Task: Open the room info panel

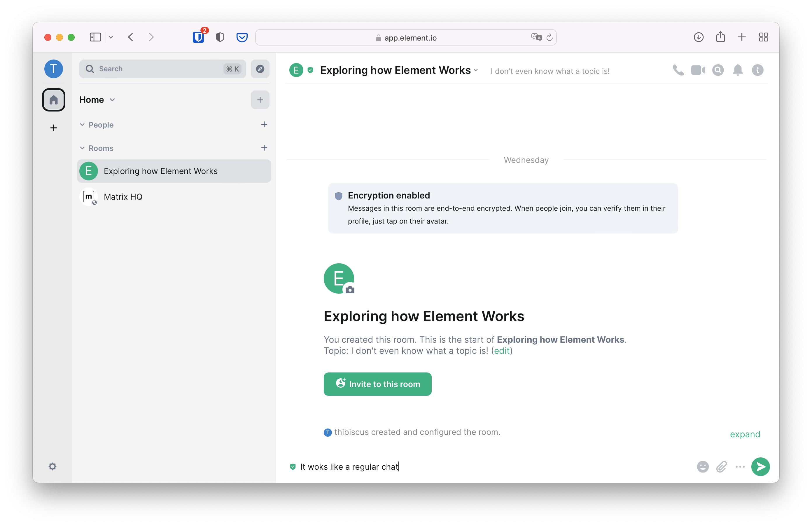Action: pyautogui.click(x=758, y=70)
